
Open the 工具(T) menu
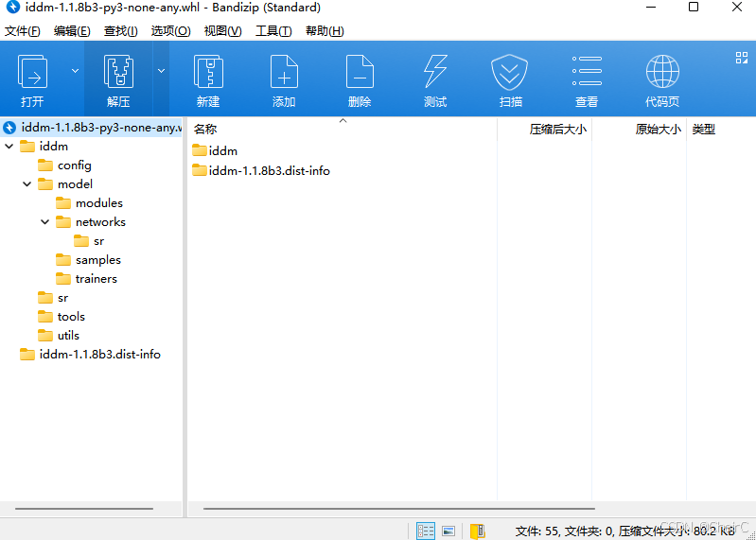(273, 31)
